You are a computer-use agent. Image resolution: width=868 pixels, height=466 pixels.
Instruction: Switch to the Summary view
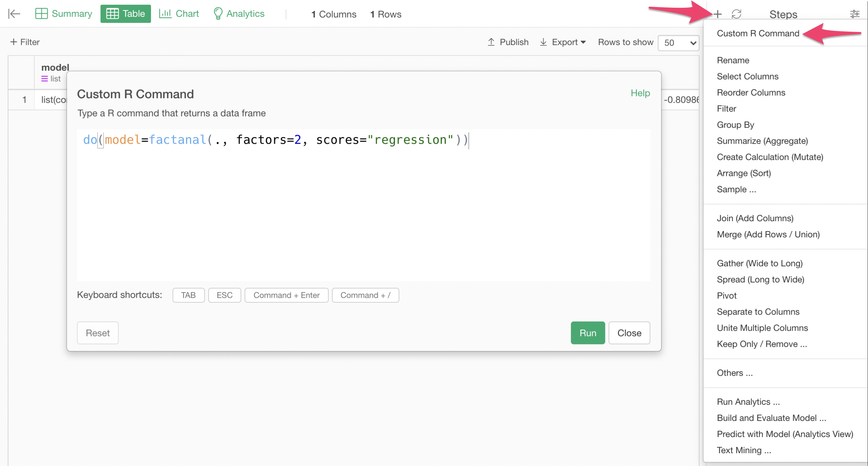64,14
